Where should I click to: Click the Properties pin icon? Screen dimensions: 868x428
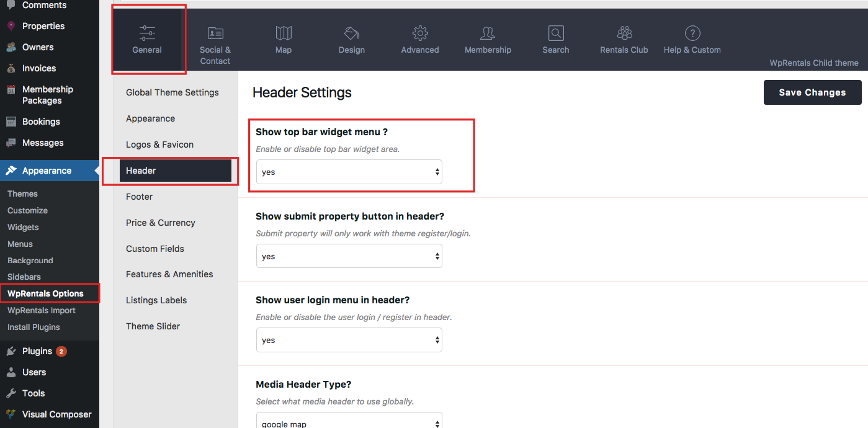(11, 26)
